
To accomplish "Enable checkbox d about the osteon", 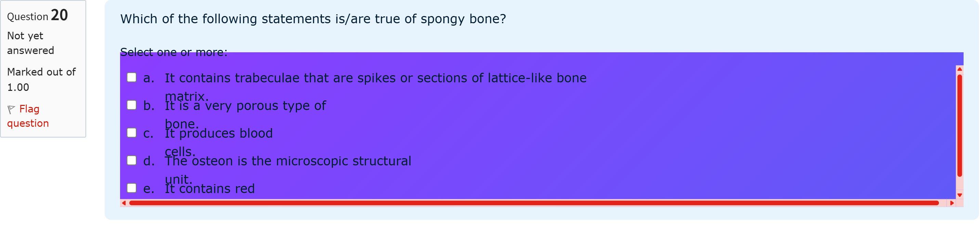I will coord(132,161).
